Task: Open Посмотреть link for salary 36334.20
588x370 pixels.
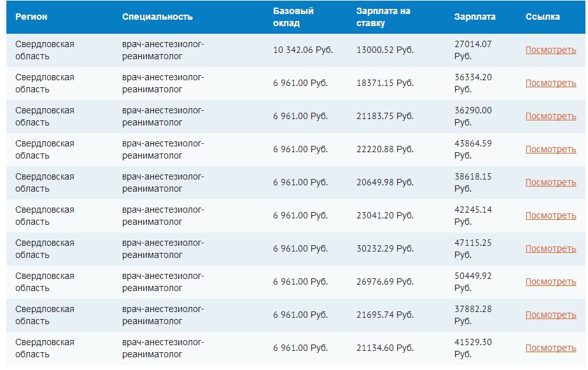Action: [550, 83]
